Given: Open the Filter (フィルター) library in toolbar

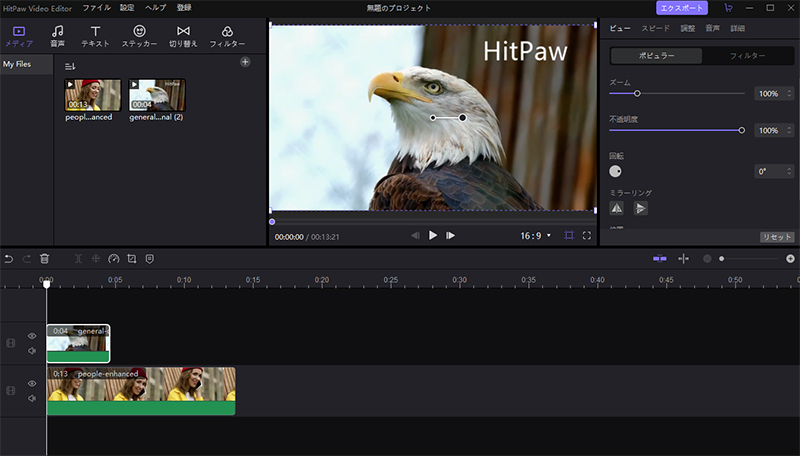Looking at the screenshot, I should 227,36.
